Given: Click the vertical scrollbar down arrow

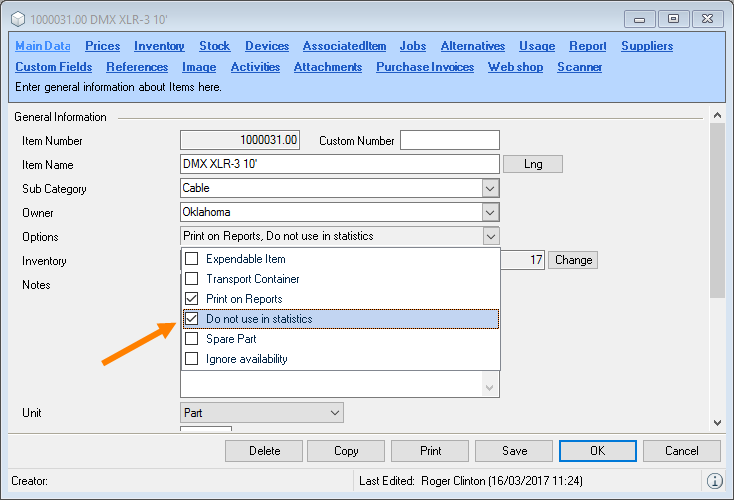Looking at the screenshot, I should (x=716, y=424).
